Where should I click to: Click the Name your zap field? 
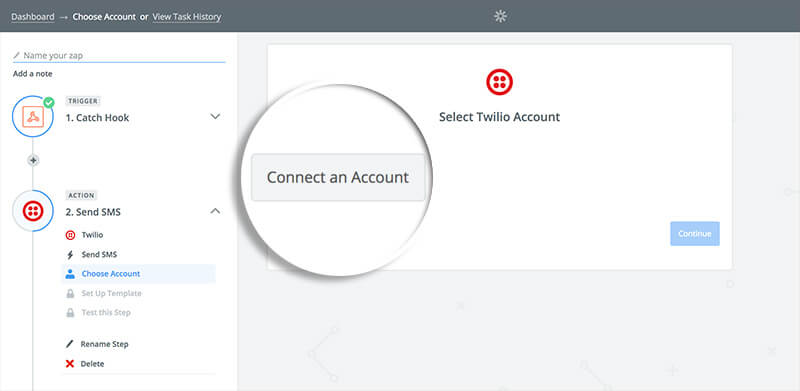coord(119,56)
